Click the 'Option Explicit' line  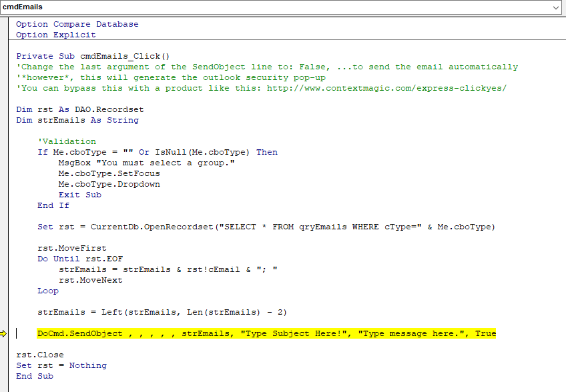[56, 35]
